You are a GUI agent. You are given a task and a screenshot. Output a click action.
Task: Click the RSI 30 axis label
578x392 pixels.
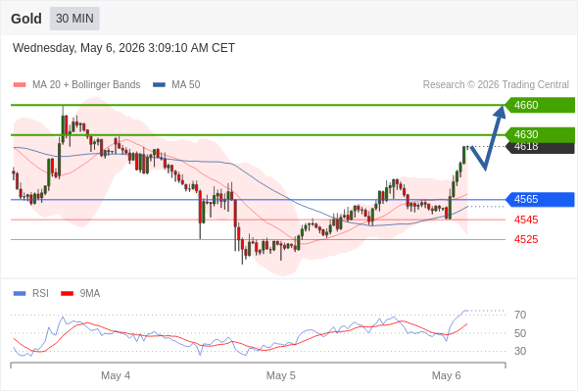click(x=520, y=351)
